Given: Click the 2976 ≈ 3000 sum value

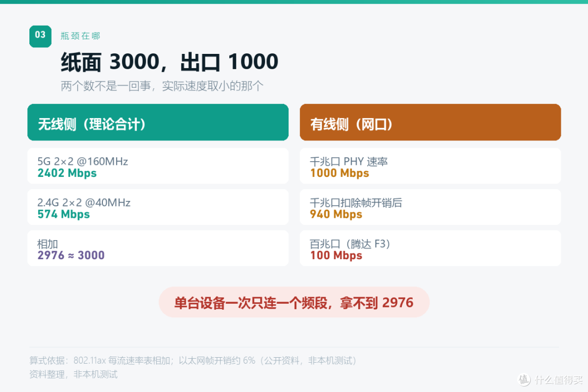Looking at the screenshot, I should click(71, 255).
